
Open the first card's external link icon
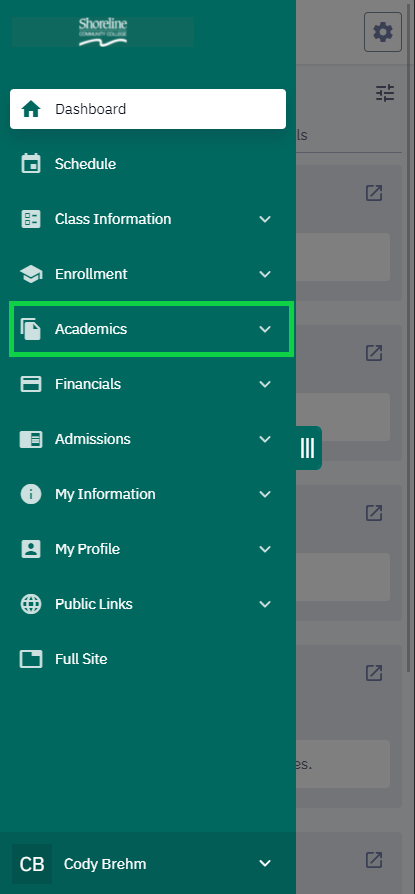pyautogui.click(x=374, y=193)
